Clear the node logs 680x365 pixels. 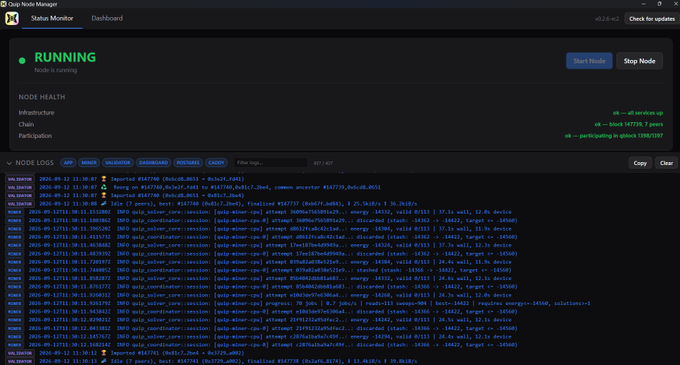point(666,163)
